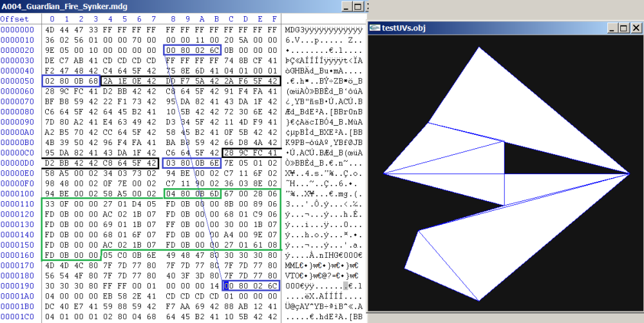The image size is (644, 323).
Task: Maximize the testUVs.obj viewer window
Action: [x=622, y=28]
